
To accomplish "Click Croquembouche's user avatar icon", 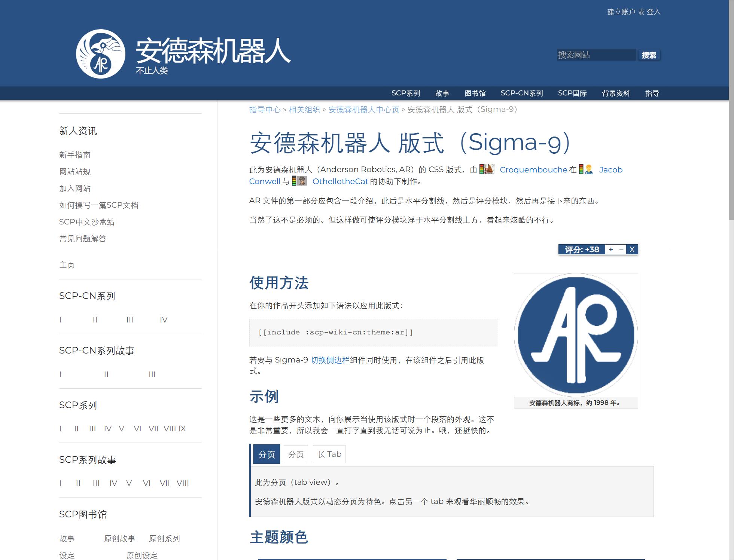I will [x=490, y=169].
